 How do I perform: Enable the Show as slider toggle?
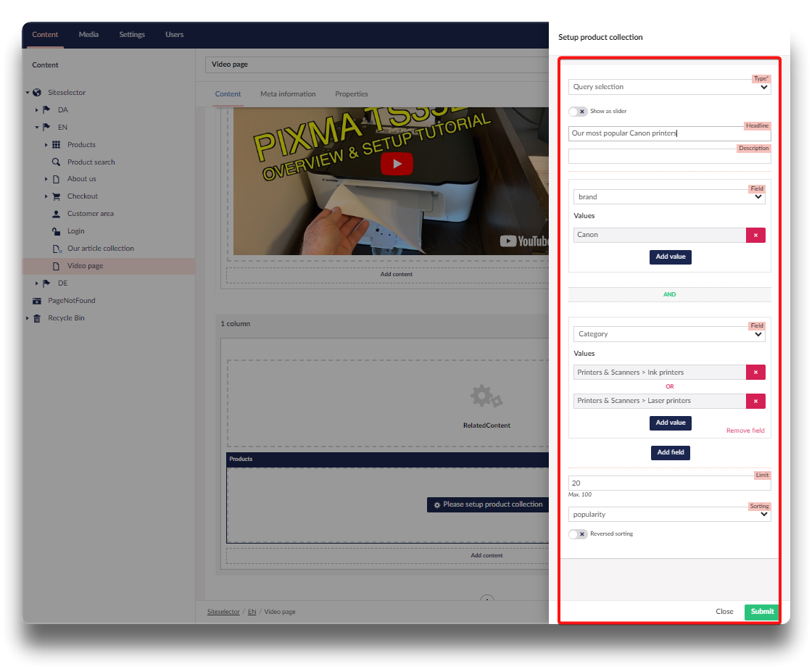pos(578,112)
